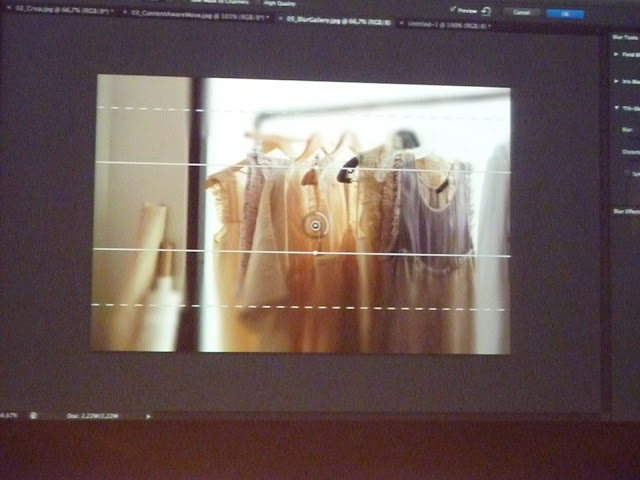Click the Blur label in Tilt-Shift
The height and width of the screenshot is (480, 640).
627,130
